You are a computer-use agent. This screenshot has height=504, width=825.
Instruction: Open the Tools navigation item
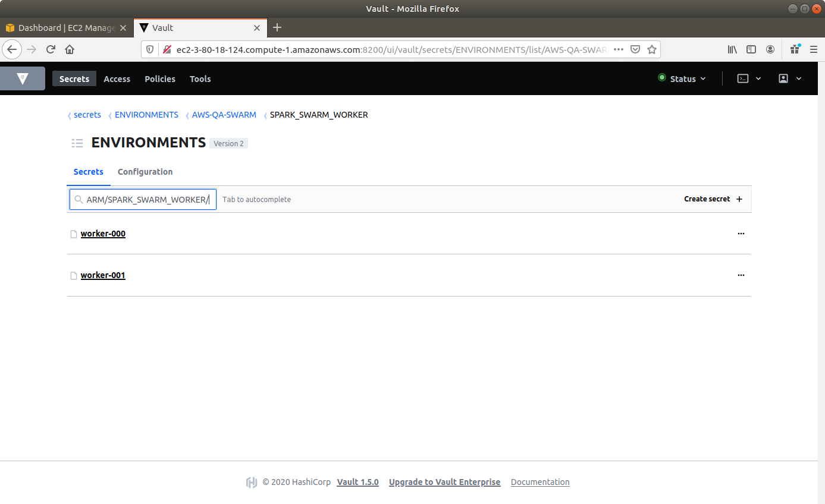coord(200,78)
